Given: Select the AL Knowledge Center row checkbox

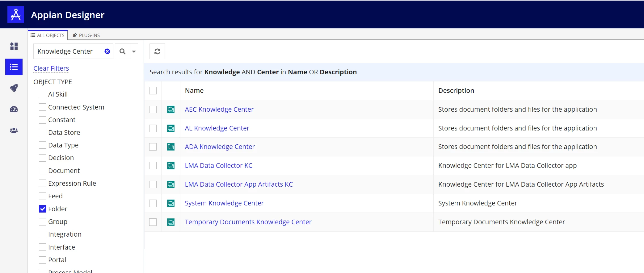Looking at the screenshot, I should point(153,128).
